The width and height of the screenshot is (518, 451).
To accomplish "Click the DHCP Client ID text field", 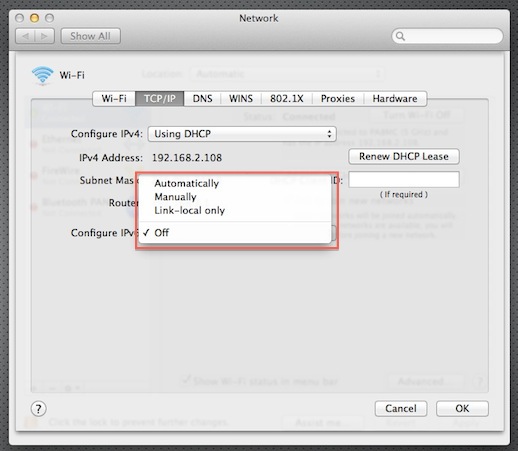I will coord(404,180).
